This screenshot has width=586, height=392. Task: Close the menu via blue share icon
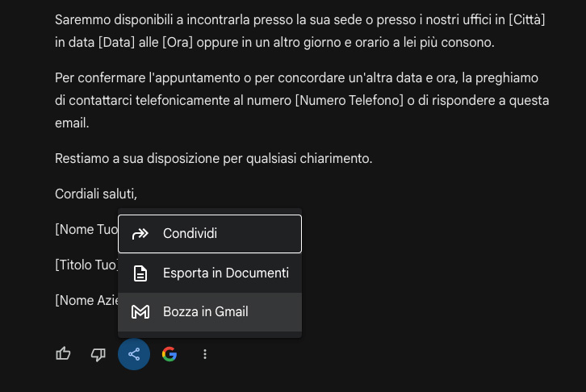coord(134,354)
